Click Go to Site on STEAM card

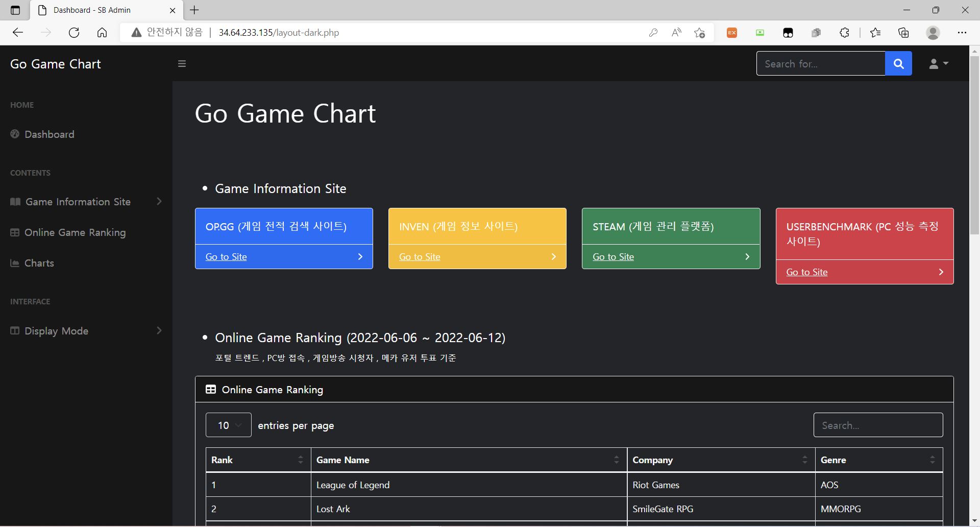613,257
